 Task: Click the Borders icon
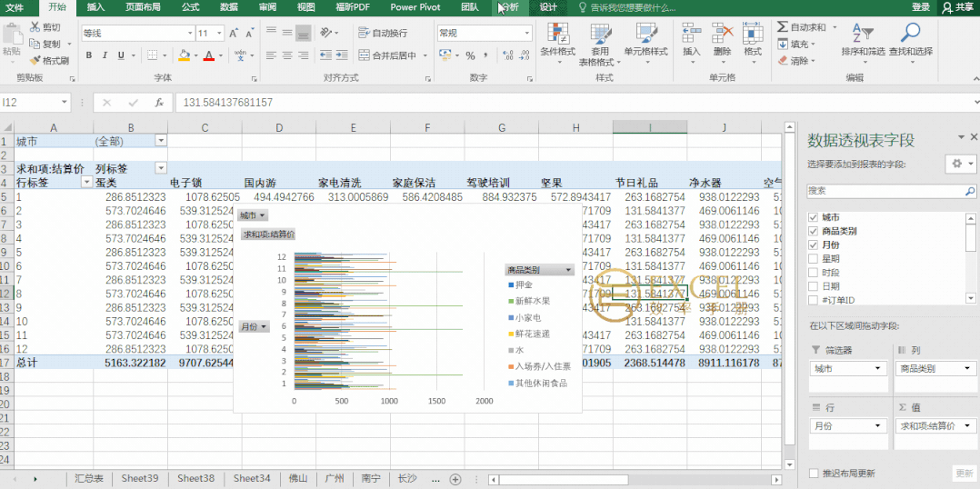(152, 55)
